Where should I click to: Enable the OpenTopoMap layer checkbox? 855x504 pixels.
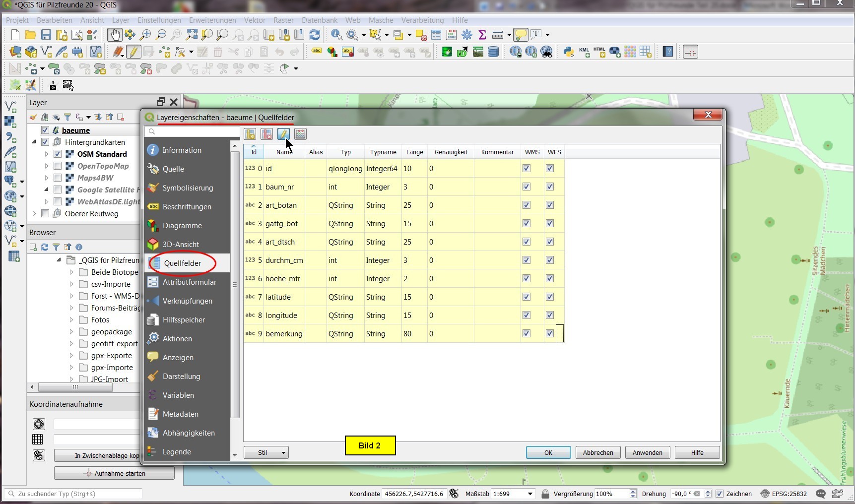58,166
